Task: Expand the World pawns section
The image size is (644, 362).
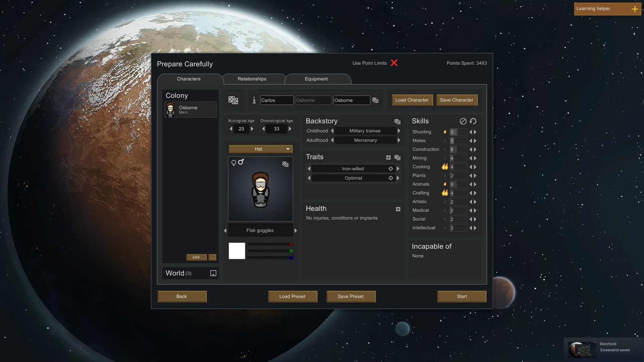Action: point(213,273)
